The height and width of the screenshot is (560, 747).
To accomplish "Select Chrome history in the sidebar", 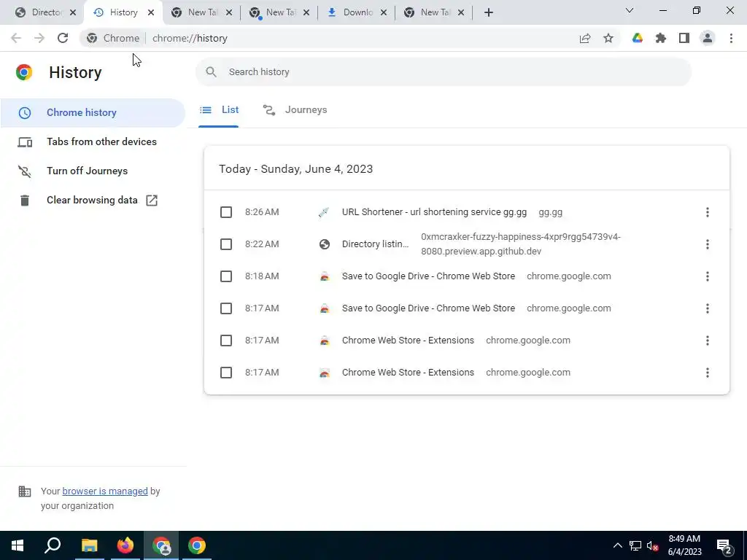I will pyautogui.click(x=93, y=113).
